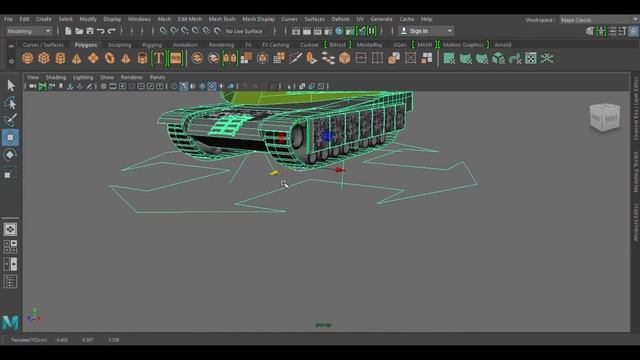Screen dimensions: 640x360
Task: Open the Workspace Maya Classic dropdown
Action: click(599, 20)
